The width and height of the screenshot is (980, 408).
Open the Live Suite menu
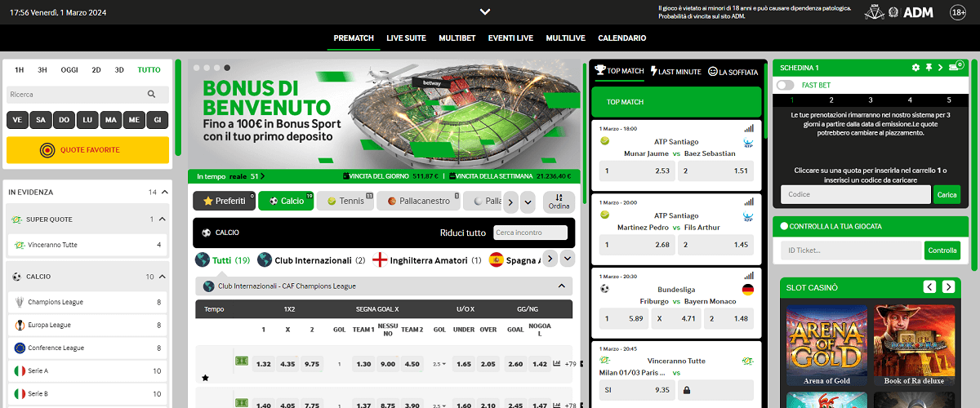[406, 38]
